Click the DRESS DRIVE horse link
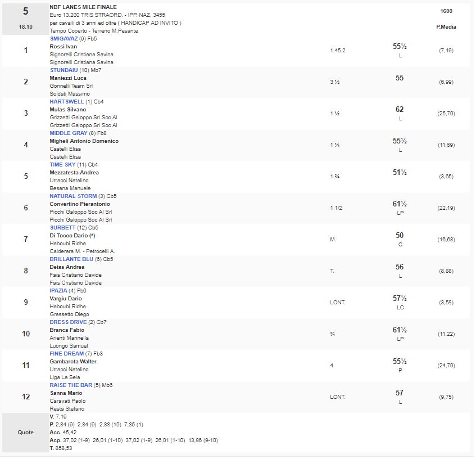Image resolution: width=476 pixels, height=459 pixels. click(68, 322)
